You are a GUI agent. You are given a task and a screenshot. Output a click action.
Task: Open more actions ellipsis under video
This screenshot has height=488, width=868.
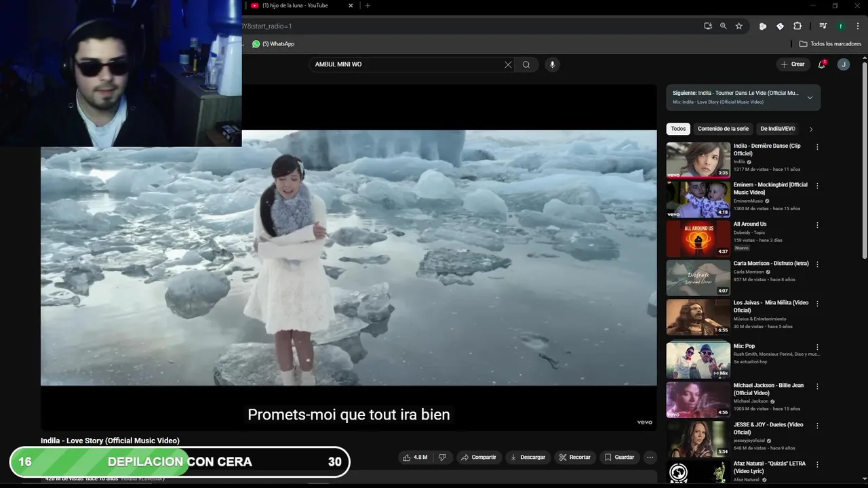650,457
